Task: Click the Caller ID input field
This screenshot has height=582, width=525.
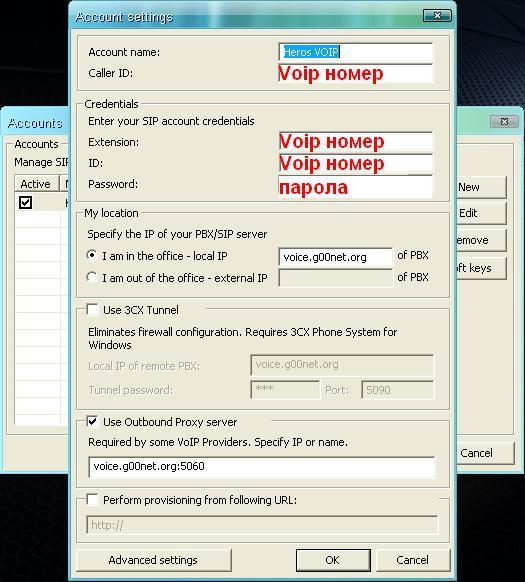Action: (x=356, y=73)
